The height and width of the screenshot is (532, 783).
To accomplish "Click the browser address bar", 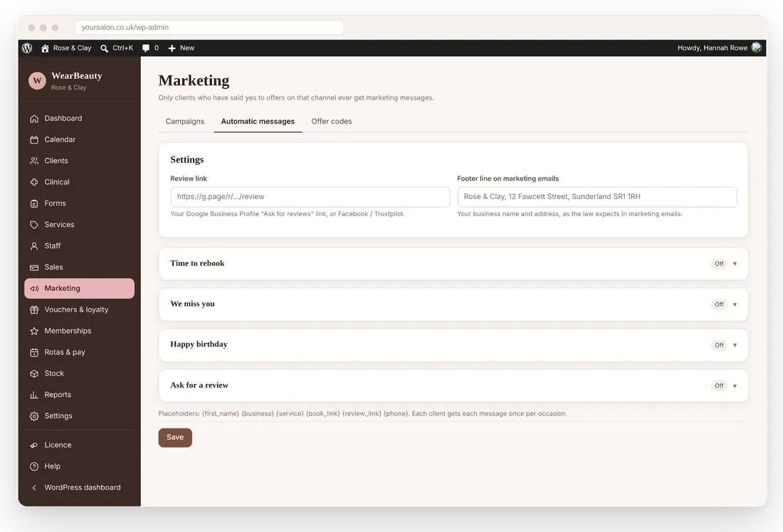I will click(x=209, y=28).
